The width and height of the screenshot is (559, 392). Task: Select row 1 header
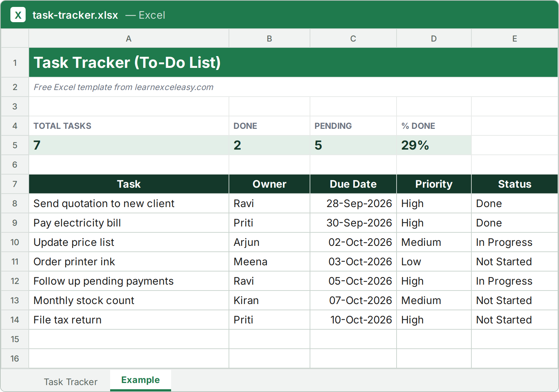pyautogui.click(x=15, y=63)
